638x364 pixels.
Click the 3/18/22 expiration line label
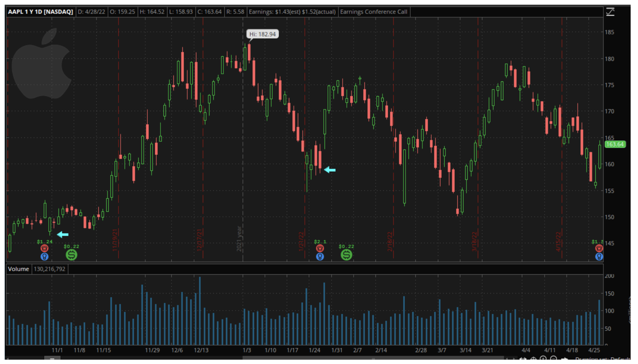[474, 241]
